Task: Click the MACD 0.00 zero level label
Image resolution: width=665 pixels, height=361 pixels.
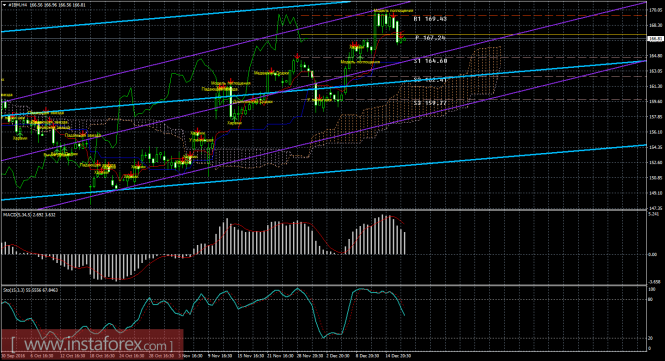Action: coord(654,255)
